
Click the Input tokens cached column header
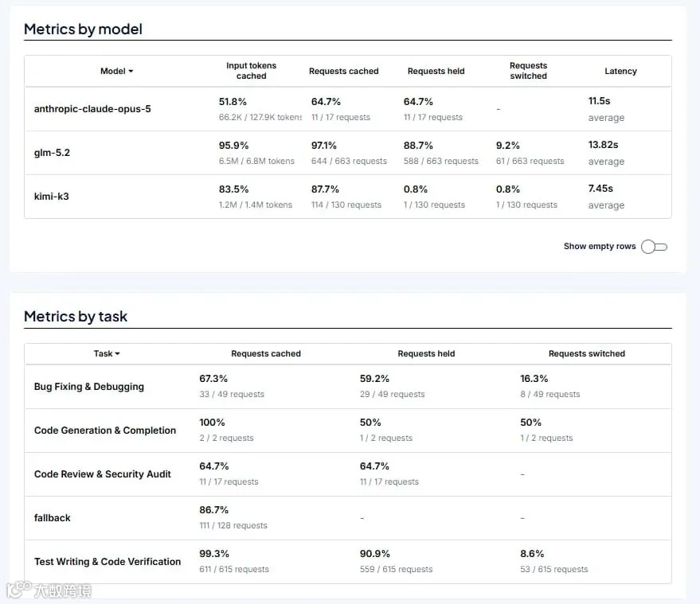click(x=252, y=71)
